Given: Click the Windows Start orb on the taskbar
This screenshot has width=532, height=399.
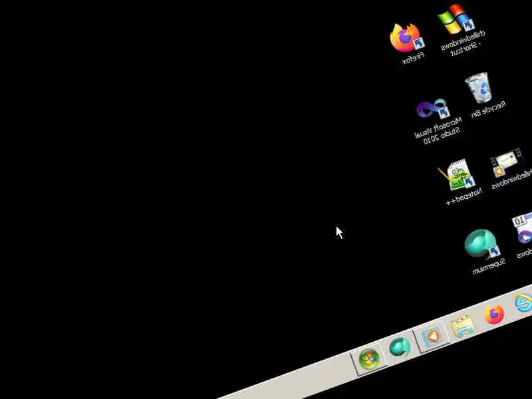Looking at the screenshot, I should [x=369, y=358].
